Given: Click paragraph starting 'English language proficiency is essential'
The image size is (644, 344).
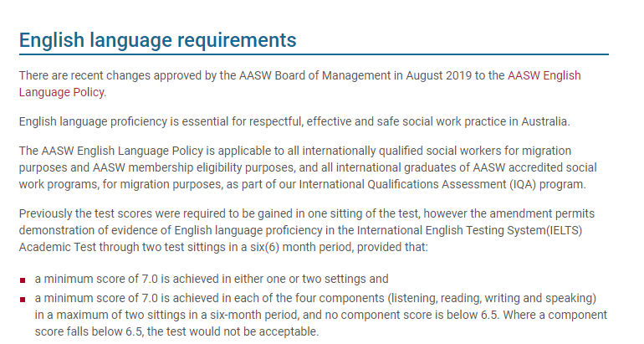Looking at the screenshot, I should [x=294, y=121].
